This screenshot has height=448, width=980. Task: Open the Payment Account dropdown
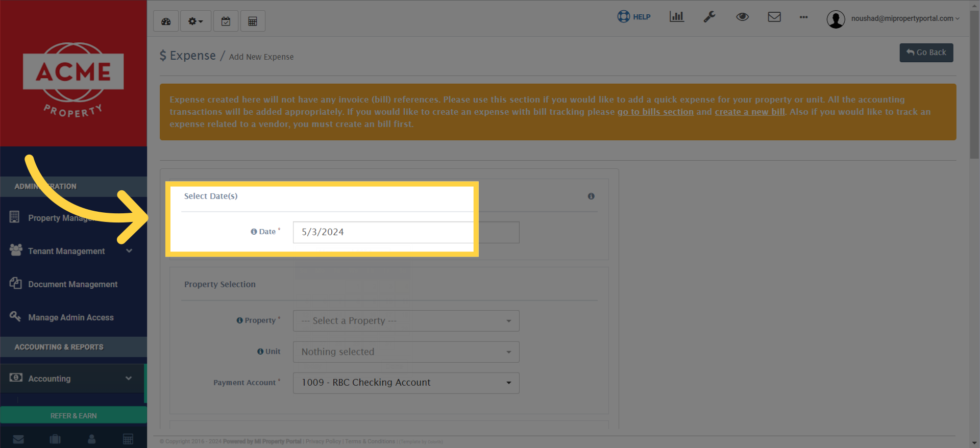(x=406, y=383)
